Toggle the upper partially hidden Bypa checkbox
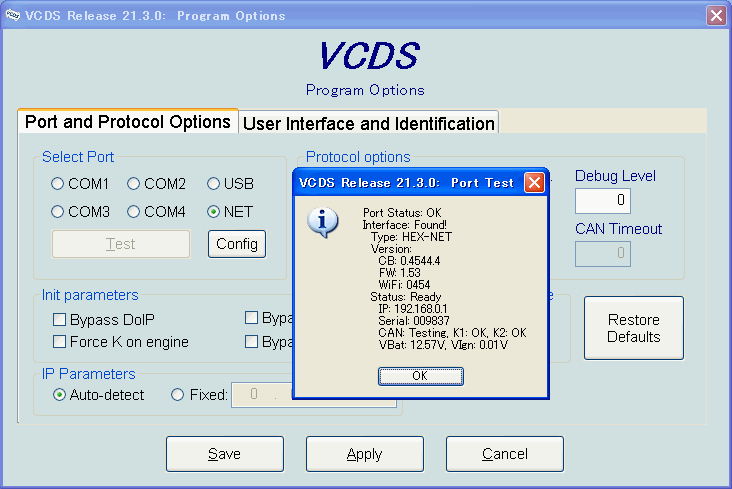The image size is (732, 489). [251, 318]
